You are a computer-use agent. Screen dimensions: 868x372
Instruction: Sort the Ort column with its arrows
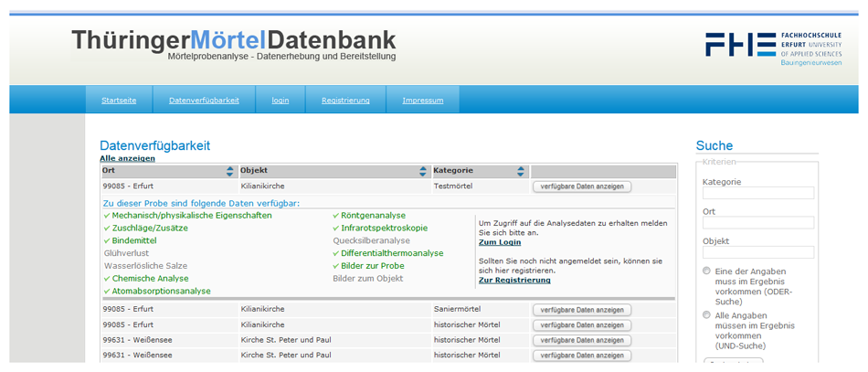point(229,171)
